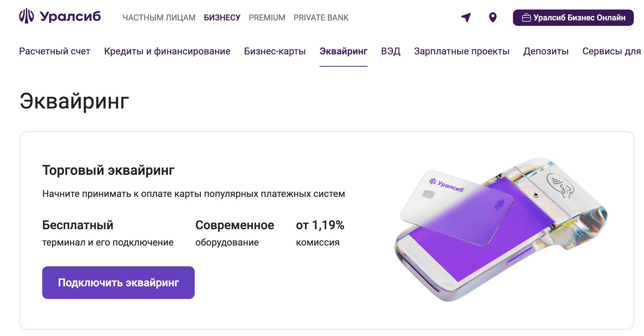Viewport: 644px width, 336px height.
Task: Select the Бизнесу section
Action: click(x=222, y=18)
